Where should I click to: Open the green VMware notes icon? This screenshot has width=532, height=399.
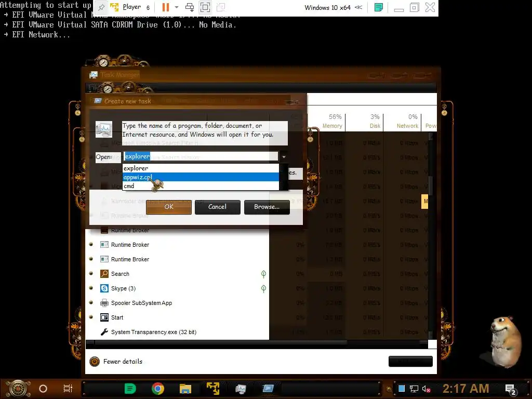(379, 7)
